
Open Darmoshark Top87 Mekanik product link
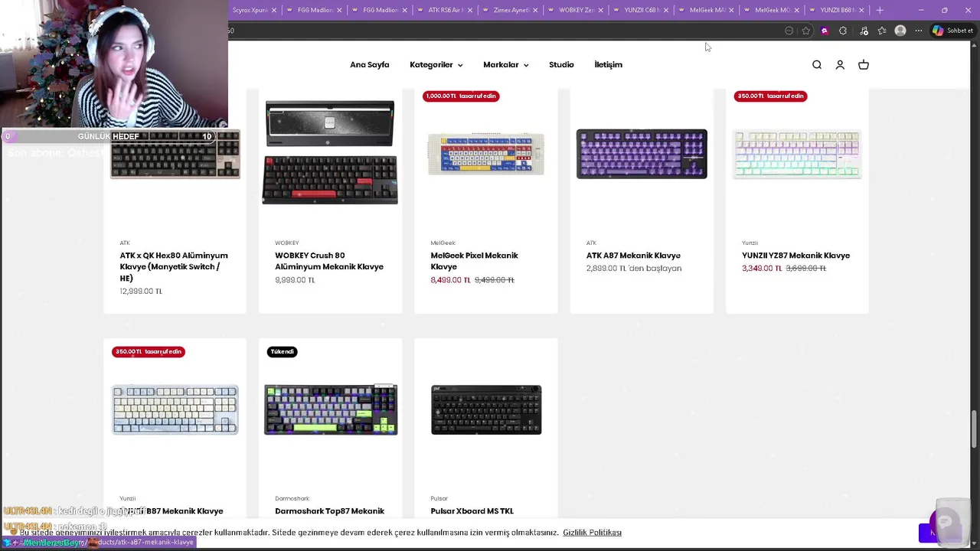point(329,511)
